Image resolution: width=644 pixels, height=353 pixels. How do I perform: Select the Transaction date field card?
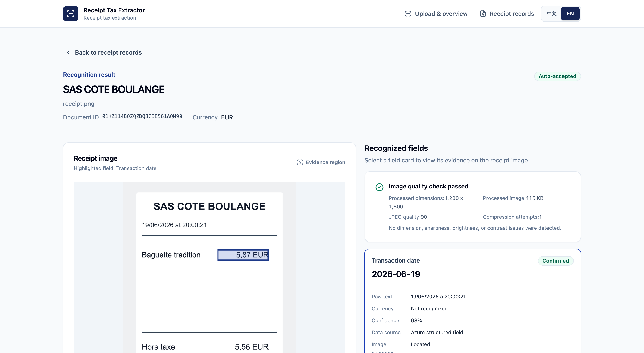click(x=473, y=301)
